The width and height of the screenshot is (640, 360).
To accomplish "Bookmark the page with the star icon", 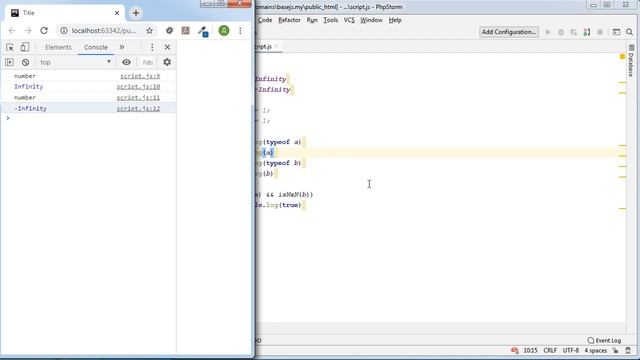I will pyautogui.click(x=149, y=31).
